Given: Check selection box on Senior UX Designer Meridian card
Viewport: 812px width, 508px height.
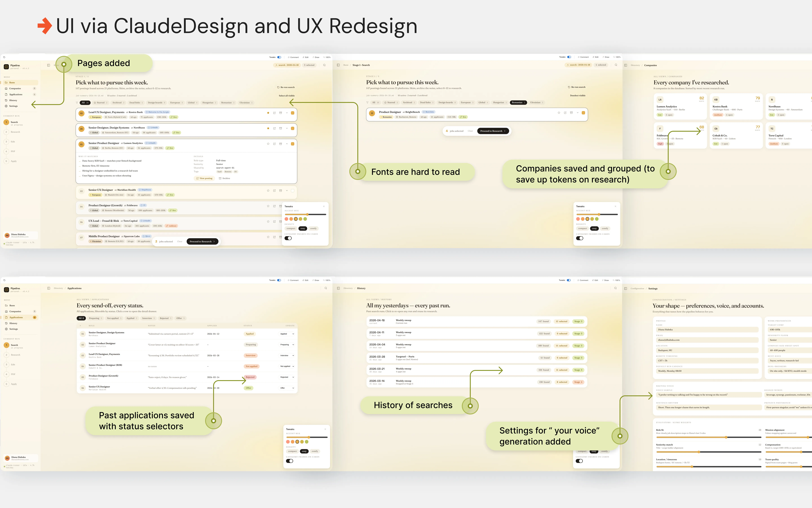Looking at the screenshot, I should pos(293,190).
